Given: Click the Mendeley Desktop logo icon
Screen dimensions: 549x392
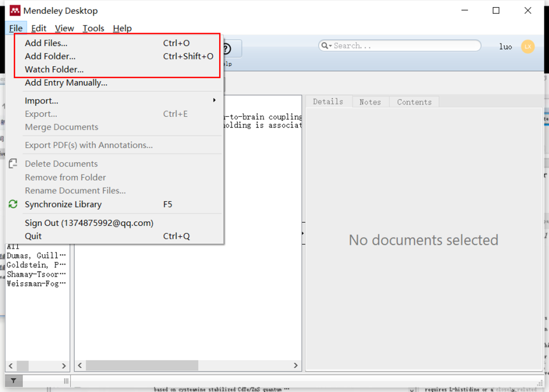Looking at the screenshot, I should (15, 11).
